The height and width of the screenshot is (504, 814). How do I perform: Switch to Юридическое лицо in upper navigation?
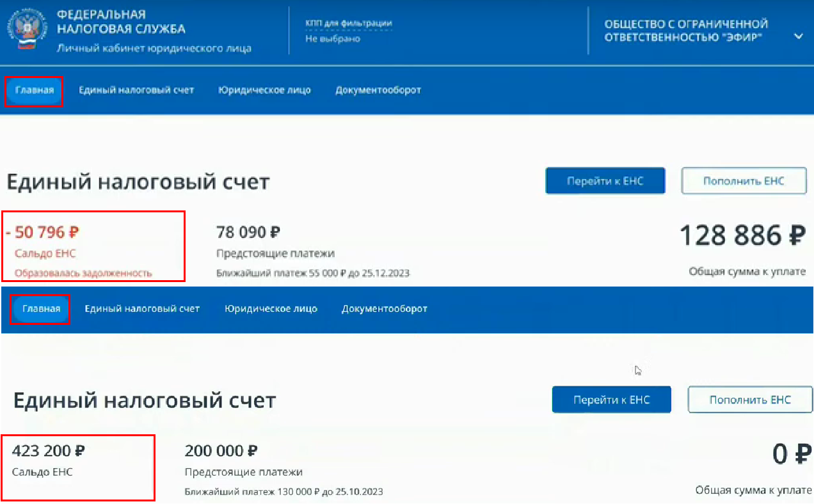[264, 90]
